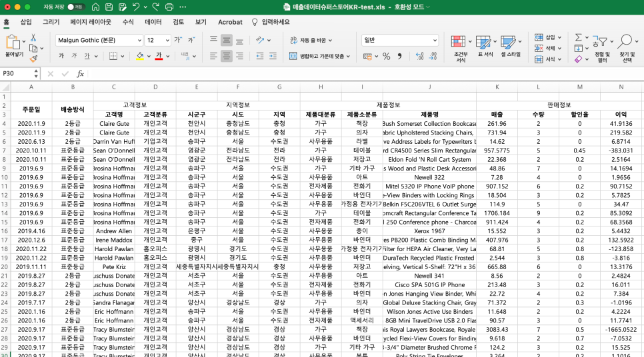The height and width of the screenshot is (357, 644).
Task: Click 병합하고 가운데 맞춤 button
Action: [319, 56]
